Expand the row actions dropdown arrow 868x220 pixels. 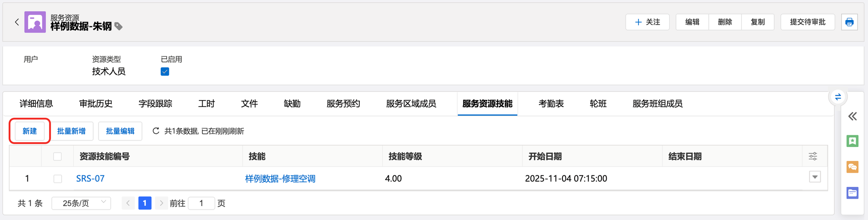815,177
